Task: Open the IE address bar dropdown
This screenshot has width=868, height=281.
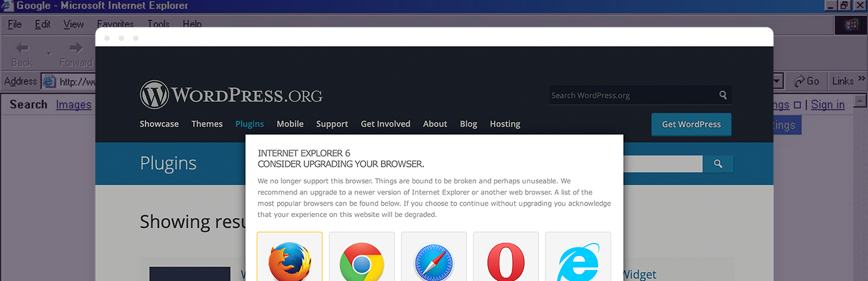Action: pyautogui.click(x=778, y=81)
